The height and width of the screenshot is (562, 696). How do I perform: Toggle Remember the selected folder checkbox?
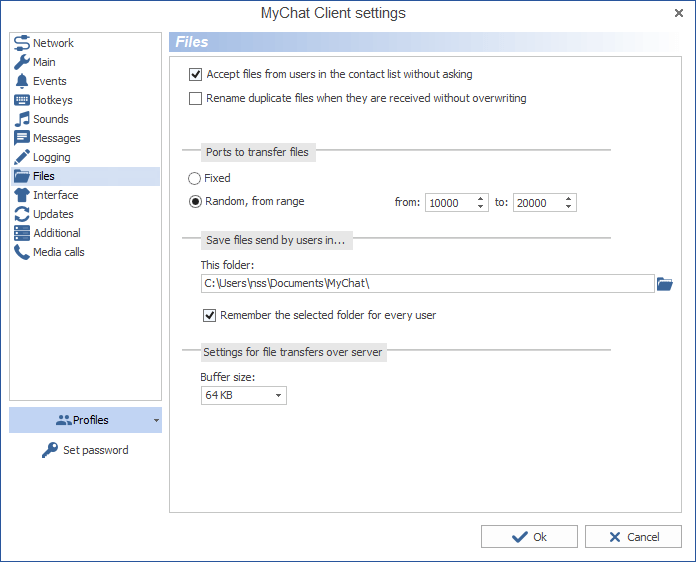pos(210,315)
